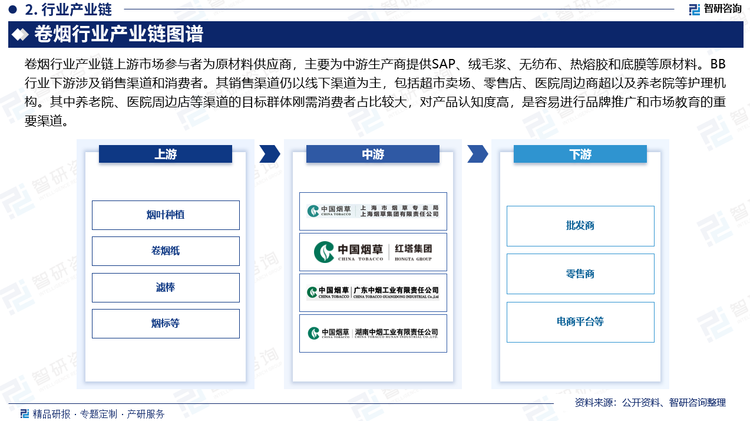Viewport: 750px width, 421px height.
Task: Click the 烟叶种植 box
Action: click(165, 215)
